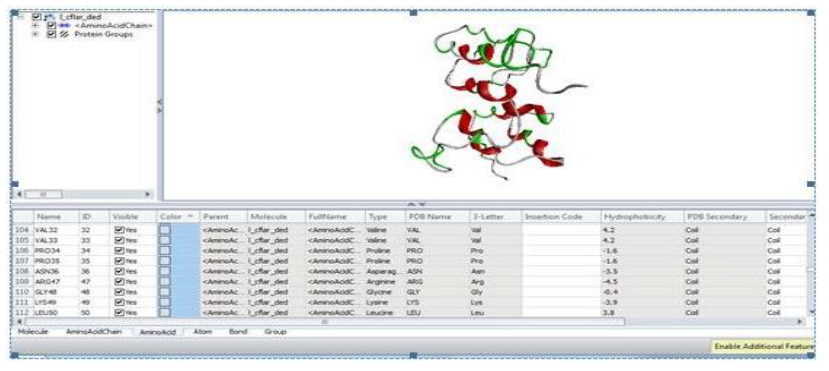Switch to the AminoAcidChain tab
The height and width of the screenshot is (371, 829).
click(94, 331)
